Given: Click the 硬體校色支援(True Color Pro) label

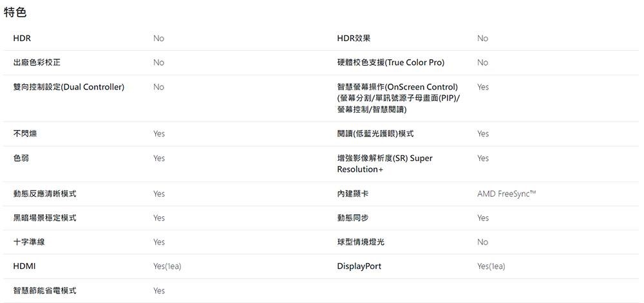Looking at the screenshot, I should [390, 62].
